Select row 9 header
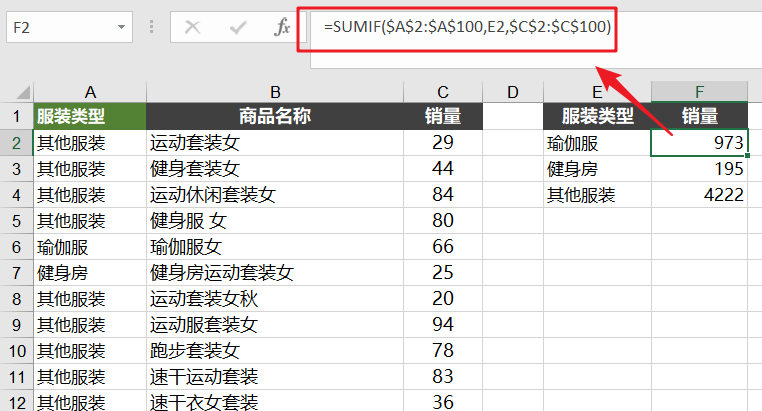 [x=17, y=325]
